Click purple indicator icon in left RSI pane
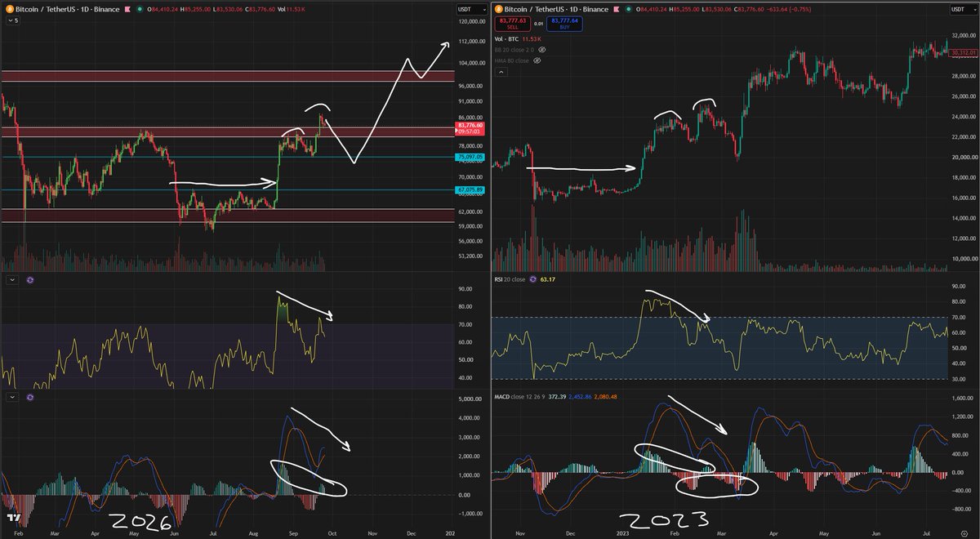Screen dimensions: 980x539 click(31, 280)
